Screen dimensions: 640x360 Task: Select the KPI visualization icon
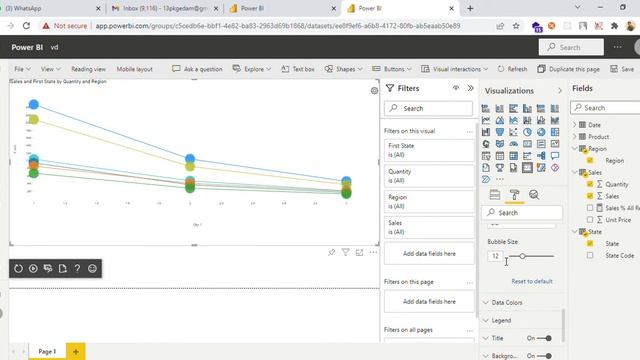click(x=555, y=144)
